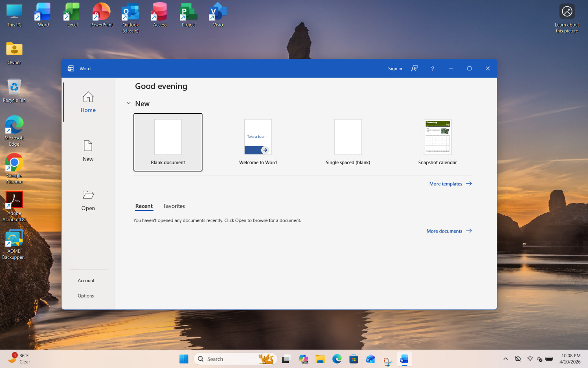Image resolution: width=588 pixels, height=368 pixels.
Task: Switch to the Recent tab
Action: (144, 206)
